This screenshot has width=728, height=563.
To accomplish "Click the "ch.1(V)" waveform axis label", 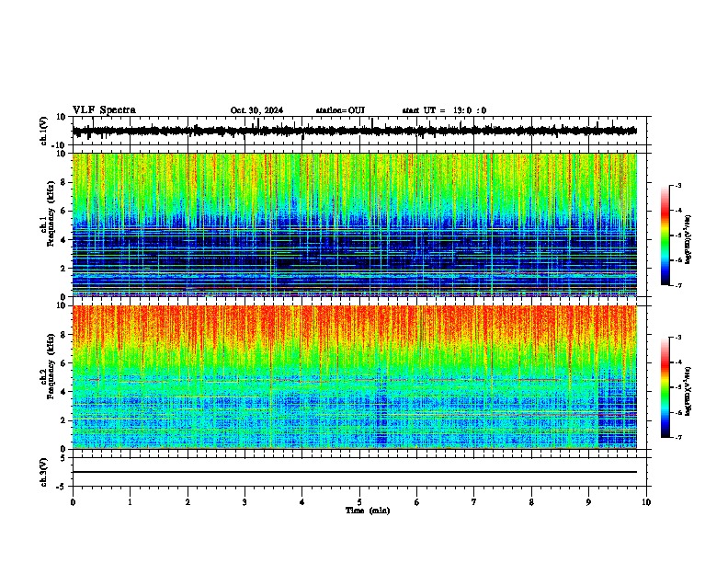I will pyautogui.click(x=44, y=131).
